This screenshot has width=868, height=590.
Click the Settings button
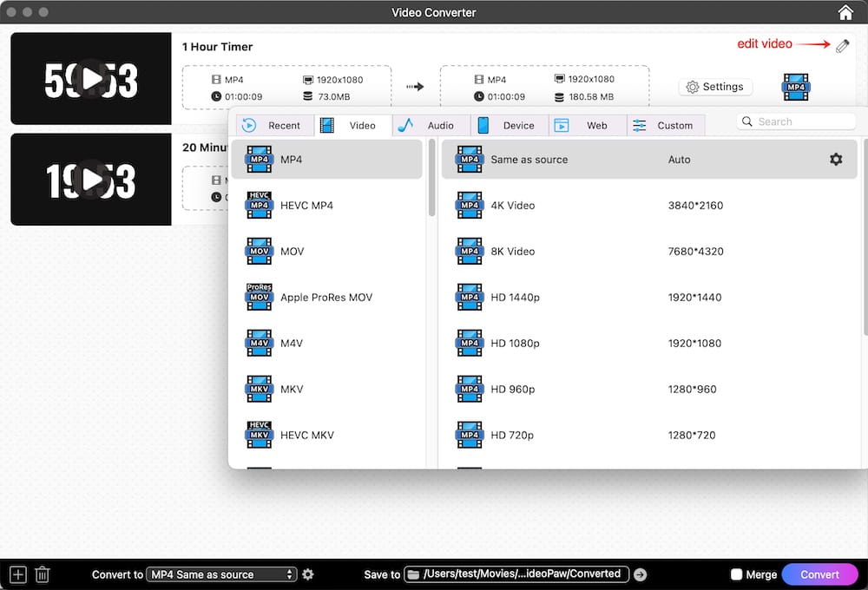pos(714,87)
